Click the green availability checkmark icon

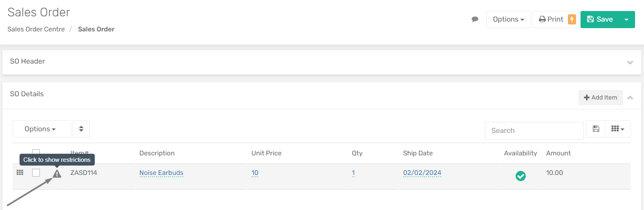pyautogui.click(x=521, y=176)
